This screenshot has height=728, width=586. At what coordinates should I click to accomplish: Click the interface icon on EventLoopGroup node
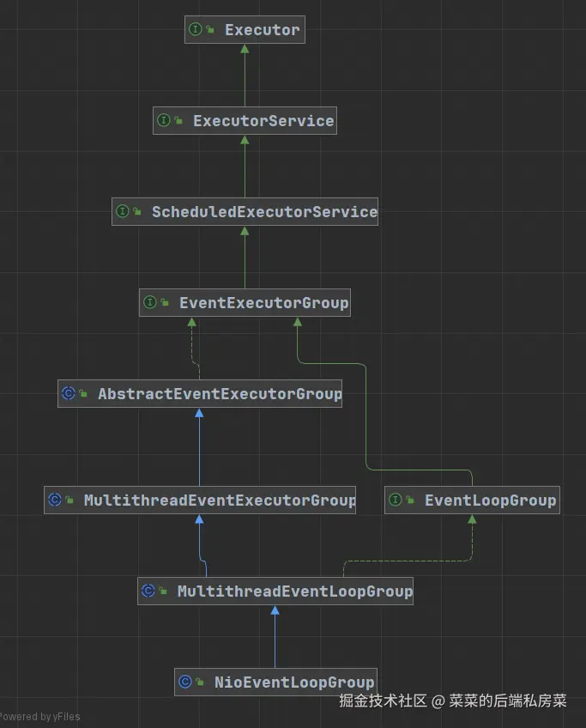coord(396,500)
